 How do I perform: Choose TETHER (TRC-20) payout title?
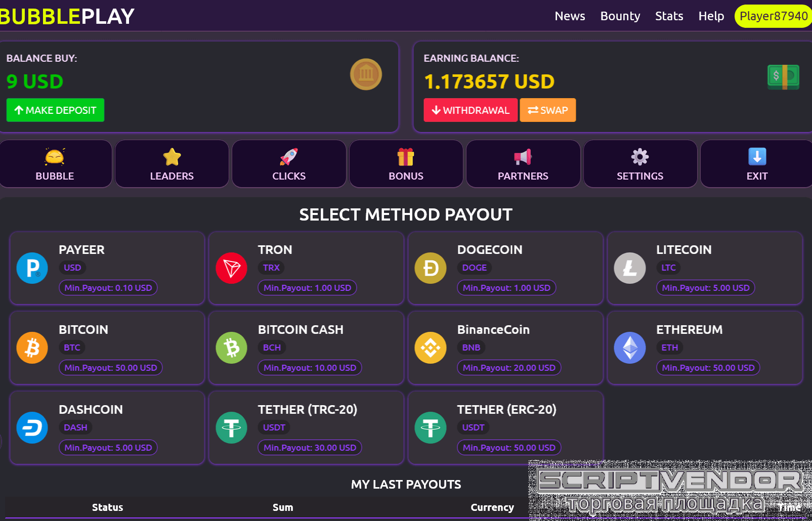308,410
